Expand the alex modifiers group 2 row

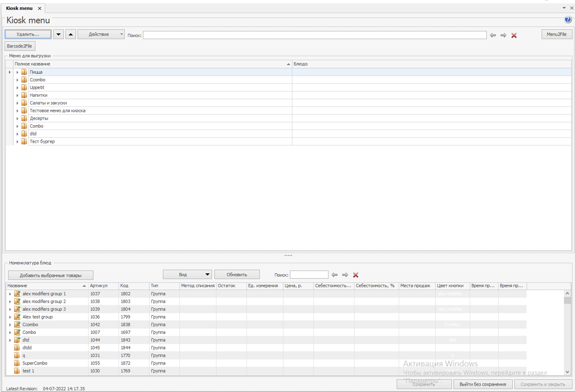10,301
